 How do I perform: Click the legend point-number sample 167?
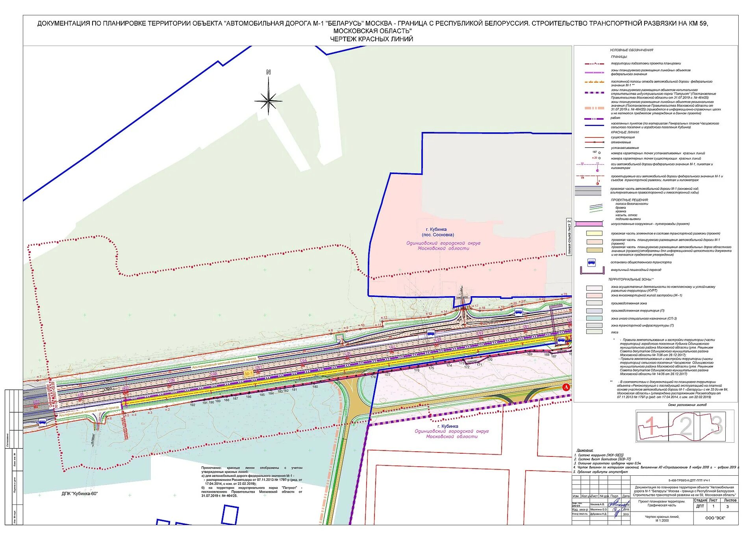(596, 152)
